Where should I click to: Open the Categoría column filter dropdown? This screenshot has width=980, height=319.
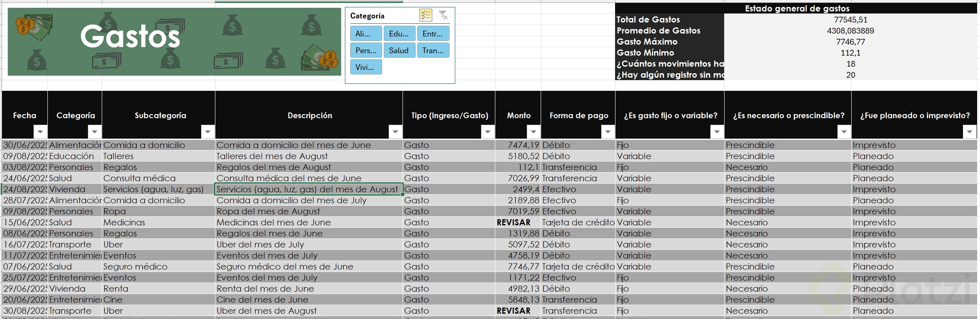tap(94, 132)
